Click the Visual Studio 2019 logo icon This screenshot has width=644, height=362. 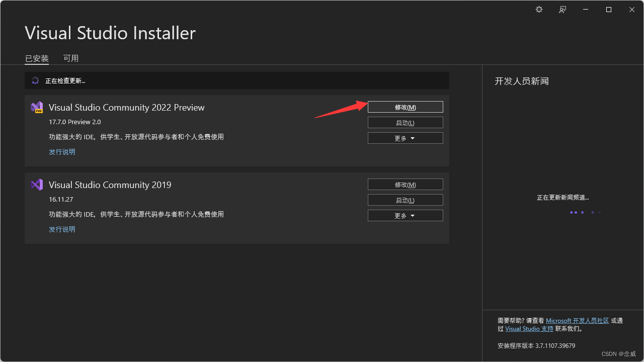click(x=37, y=185)
